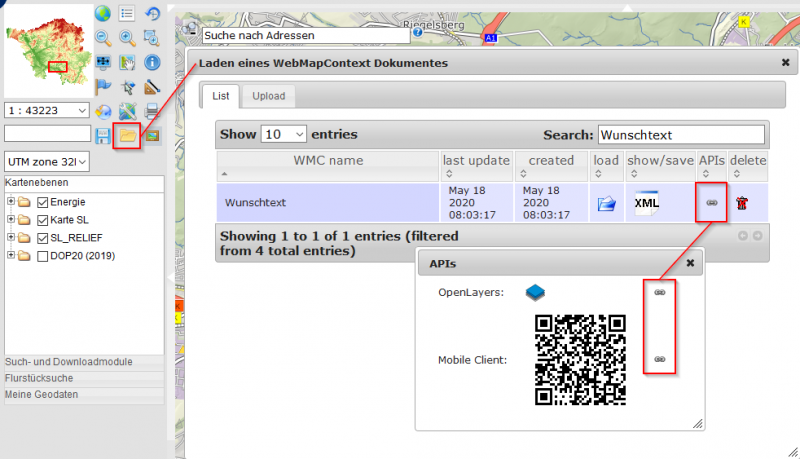Open the Show 10 entries dropdown
The width and height of the screenshot is (800, 459).
284,134
